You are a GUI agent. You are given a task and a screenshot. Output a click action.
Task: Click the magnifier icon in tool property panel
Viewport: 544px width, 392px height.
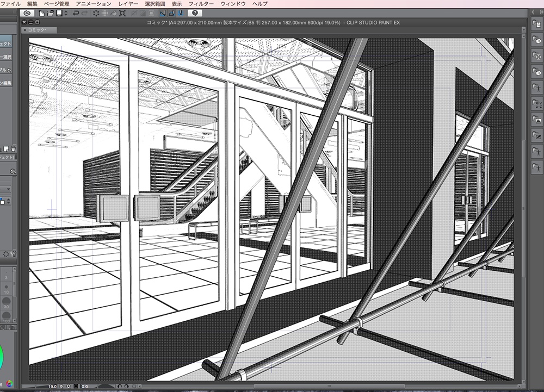[x=13, y=172]
